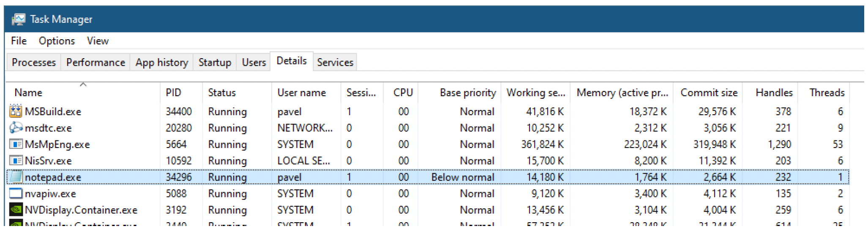Click handles value 259
The width and height of the screenshot is (868, 237).
click(x=783, y=210)
